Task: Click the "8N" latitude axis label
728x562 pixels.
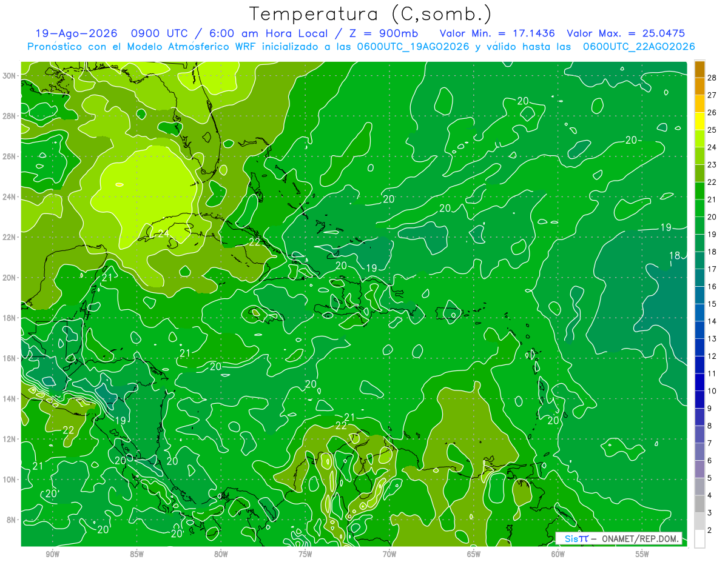Action: click(12, 520)
